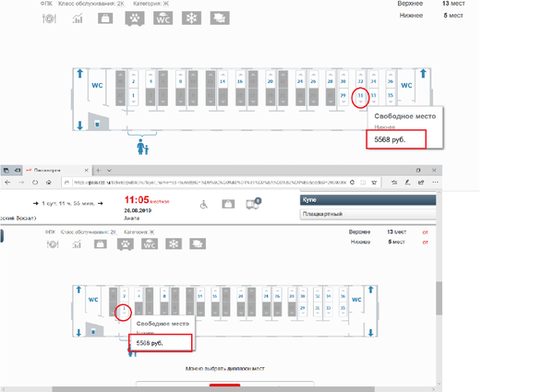This screenshot has height=392, width=554.
Task: Select seat 31 in upper carriage scheme
Action: pos(360,97)
